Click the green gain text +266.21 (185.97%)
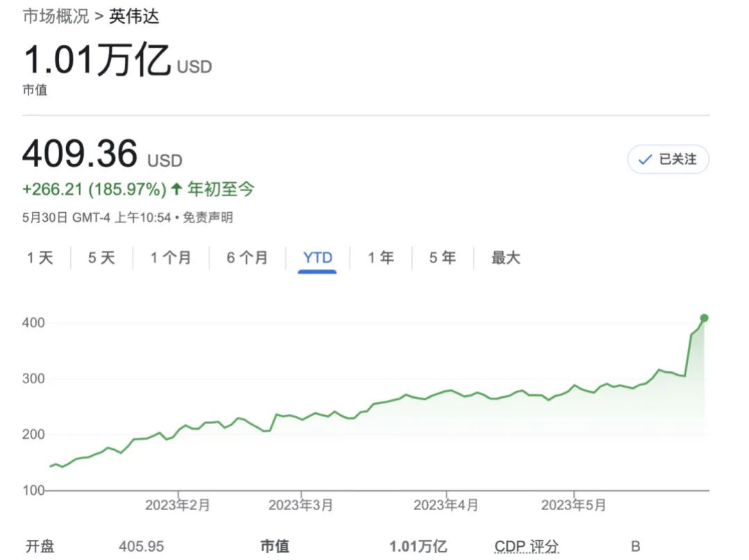The width and height of the screenshot is (749, 560). 96,188
